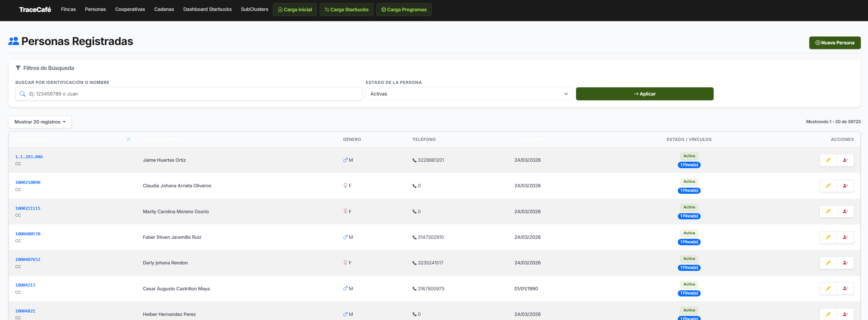
Task: Click 1 Finca(s) badge for Cesar Augusto Castrillon
Action: 689,293
